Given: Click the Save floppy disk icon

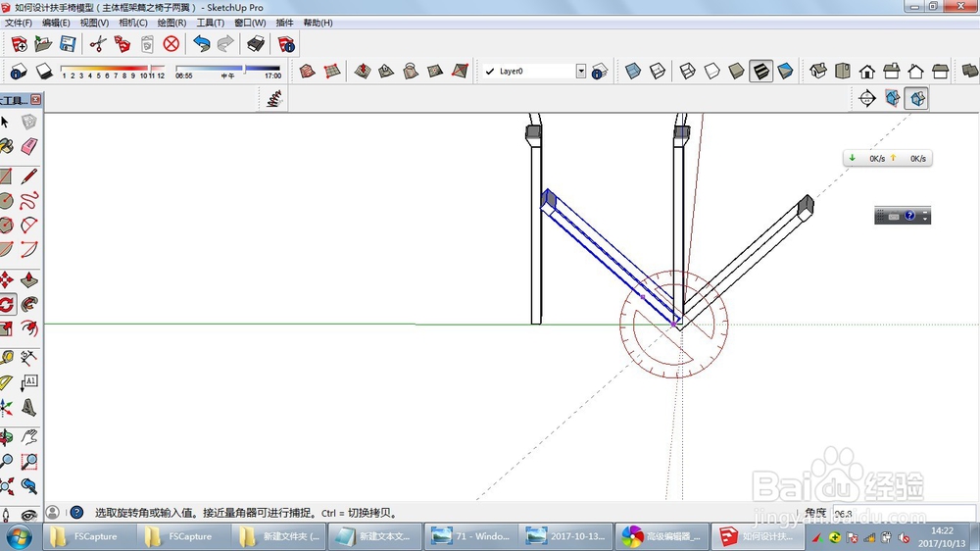Looking at the screenshot, I should point(68,44).
